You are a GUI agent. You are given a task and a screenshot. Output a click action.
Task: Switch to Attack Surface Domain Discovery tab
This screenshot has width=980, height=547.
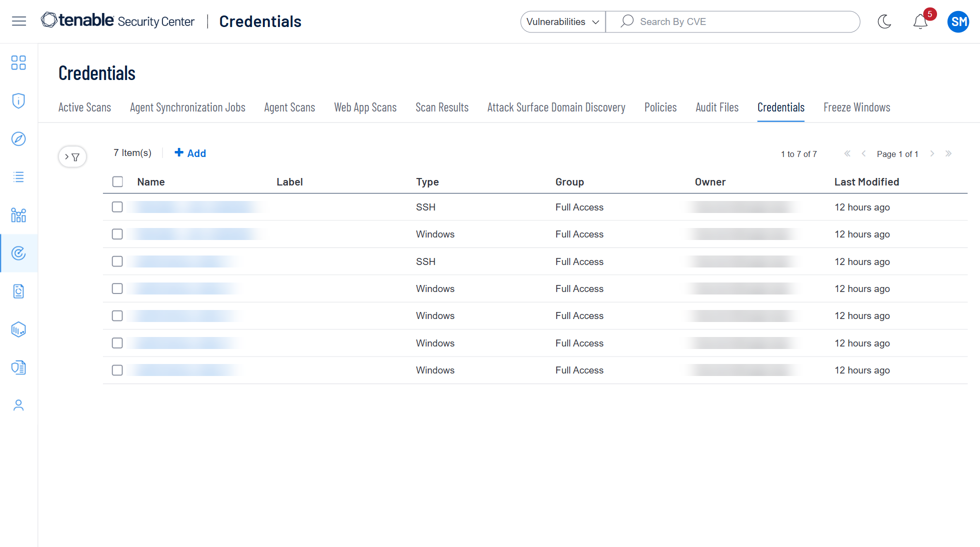(556, 107)
